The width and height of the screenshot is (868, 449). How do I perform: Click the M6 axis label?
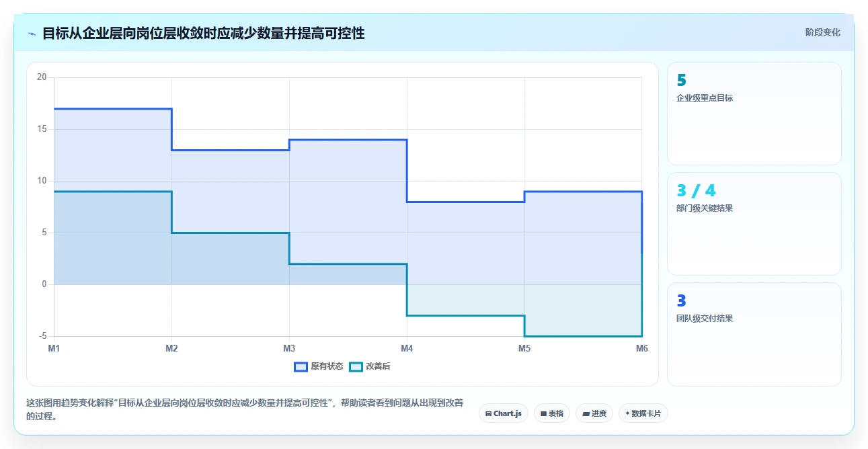coord(642,348)
